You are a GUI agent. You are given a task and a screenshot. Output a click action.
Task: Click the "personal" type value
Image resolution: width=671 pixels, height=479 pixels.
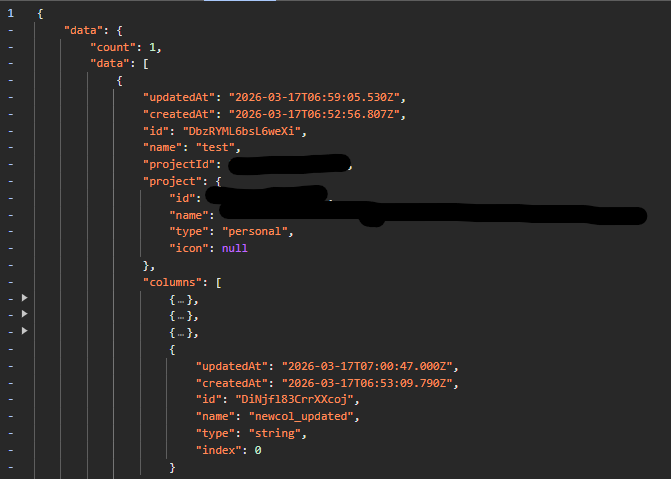255,232
